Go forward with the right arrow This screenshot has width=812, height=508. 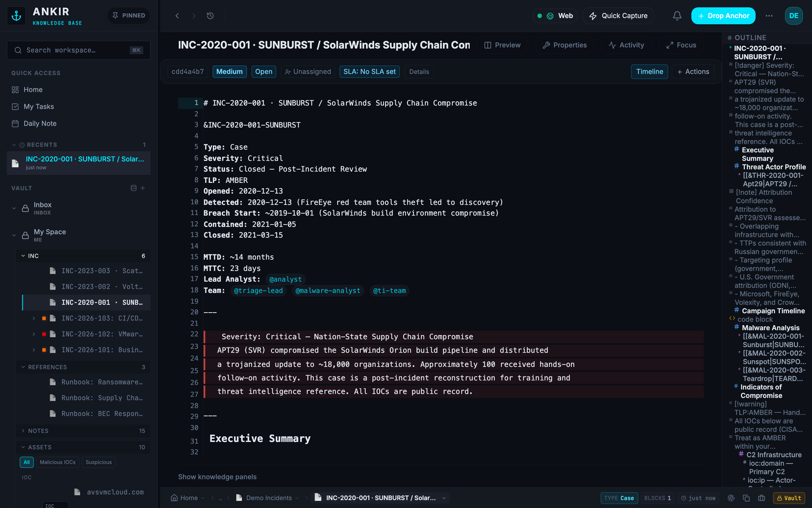click(x=194, y=16)
